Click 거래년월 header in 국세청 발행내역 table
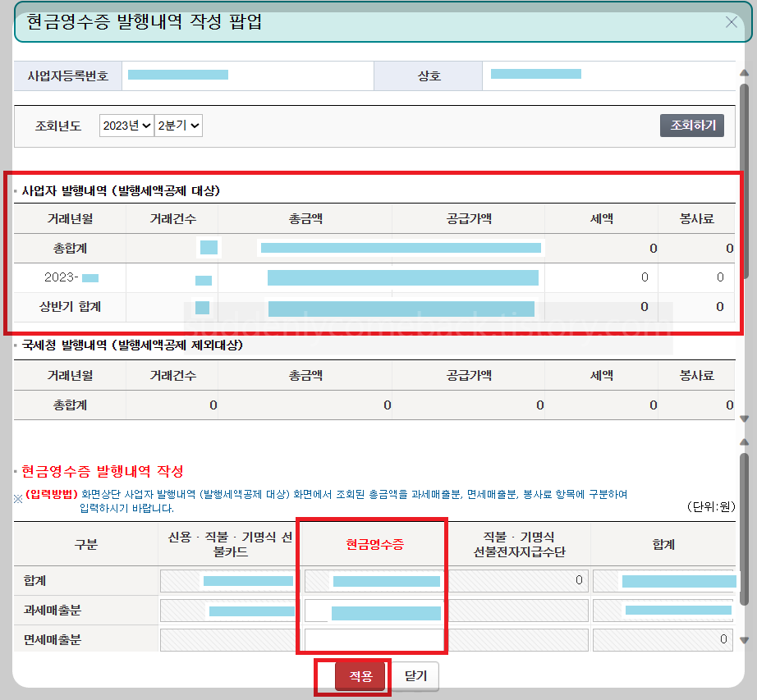 tap(70, 376)
